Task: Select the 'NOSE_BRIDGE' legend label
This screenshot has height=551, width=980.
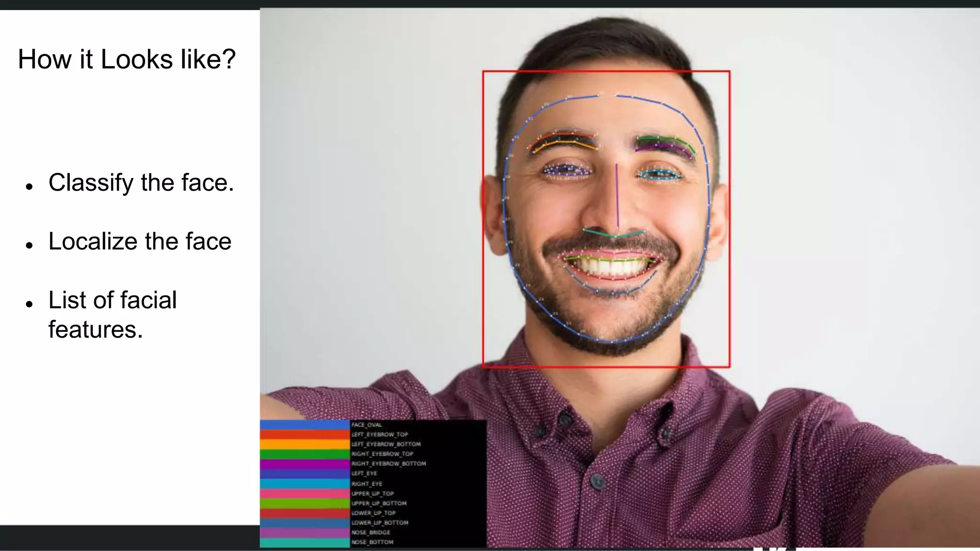Action: [370, 532]
